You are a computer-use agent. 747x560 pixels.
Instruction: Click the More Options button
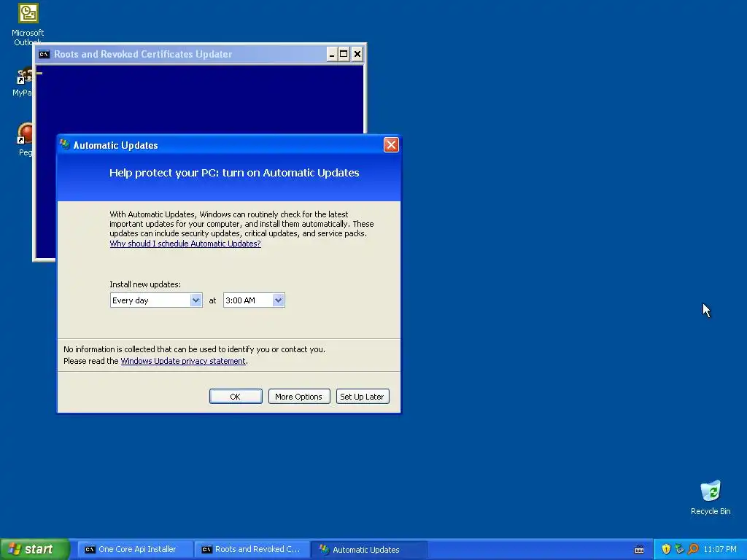pos(298,396)
